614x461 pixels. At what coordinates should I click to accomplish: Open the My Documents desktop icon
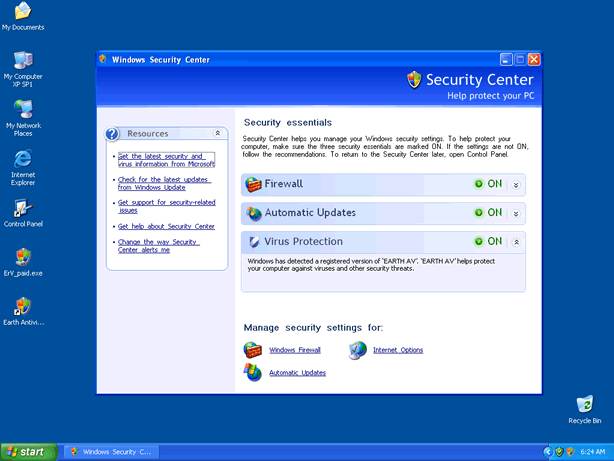(x=23, y=11)
